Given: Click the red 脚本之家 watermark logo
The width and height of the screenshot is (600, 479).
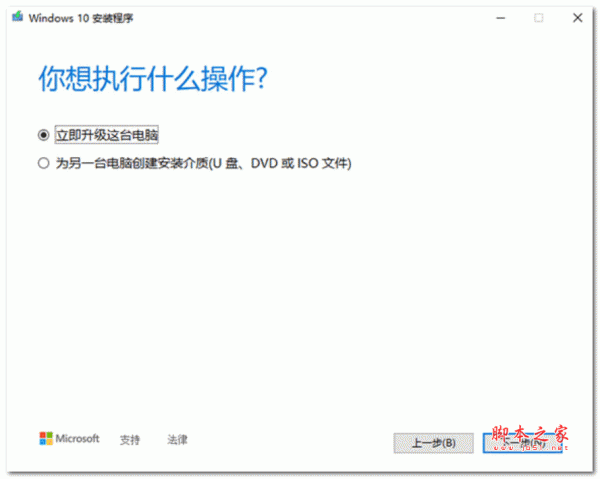Looking at the screenshot, I should (x=530, y=434).
